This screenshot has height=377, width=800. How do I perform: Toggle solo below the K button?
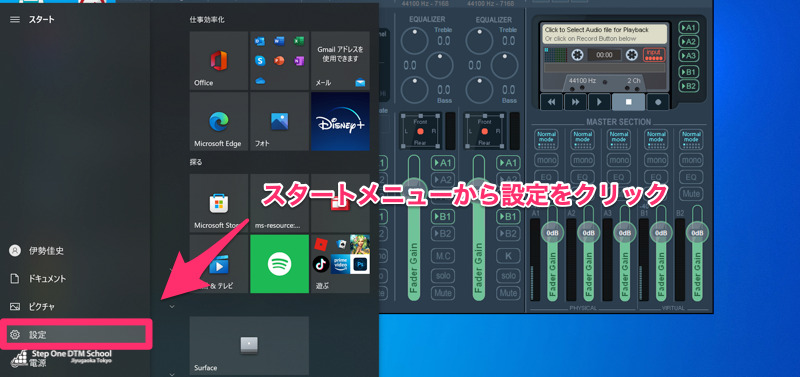[x=509, y=275]
